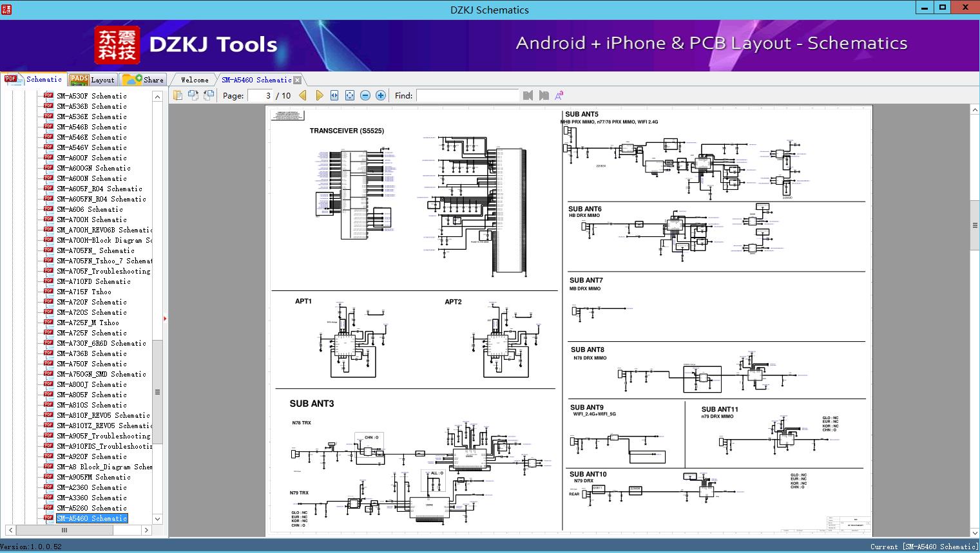The height and width of the screenshot is (553, 980).
Task: Select the highlighted SM-A5460 Schematic entry
Action: (91, 518)
